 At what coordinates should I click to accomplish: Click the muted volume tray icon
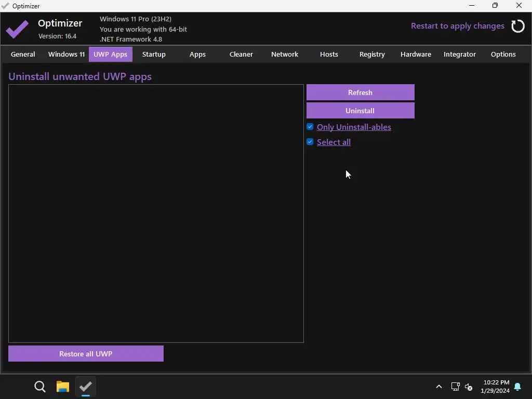(x=469, y=387)
